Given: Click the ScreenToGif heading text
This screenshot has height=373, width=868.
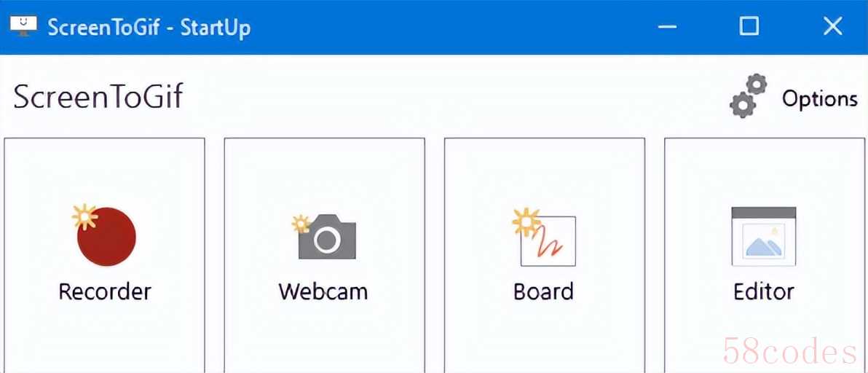Looking at the screenshot, I should [x=98, y=98].
